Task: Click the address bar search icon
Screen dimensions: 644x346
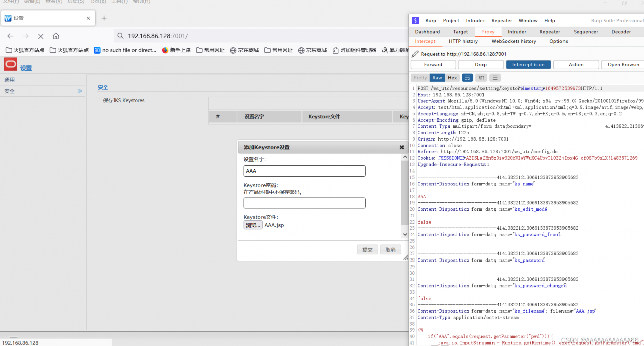Action: click(120, 36)
